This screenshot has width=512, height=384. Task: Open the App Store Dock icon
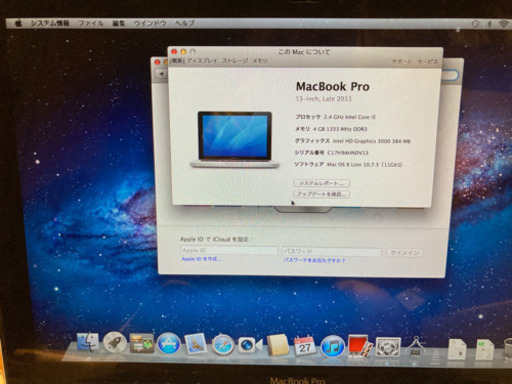[169, 343]
